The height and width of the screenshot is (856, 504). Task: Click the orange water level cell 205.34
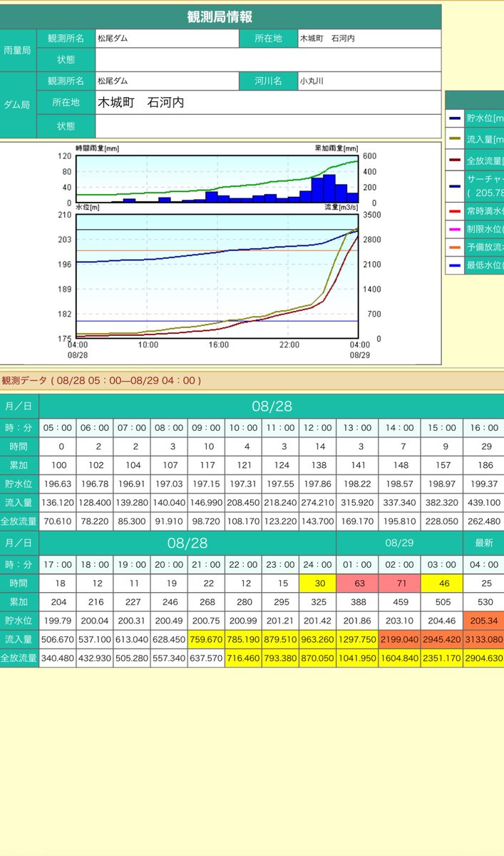(484, 621)
